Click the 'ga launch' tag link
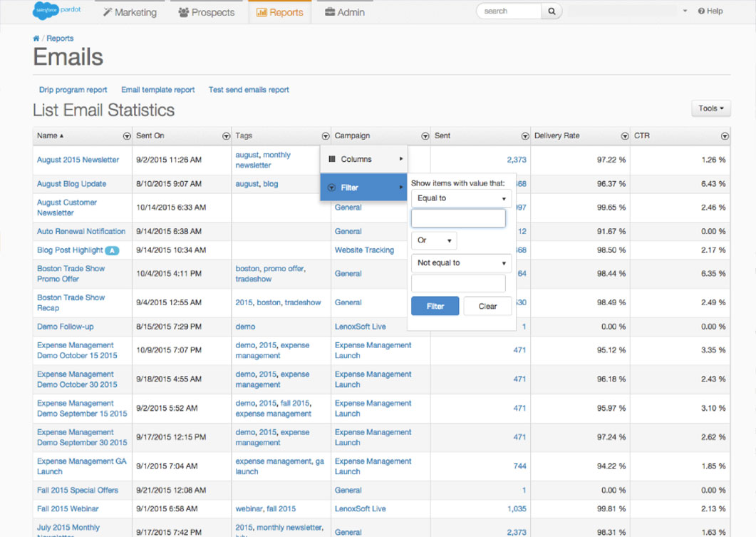Screen dimensions: 756x537 pos(279,466)
